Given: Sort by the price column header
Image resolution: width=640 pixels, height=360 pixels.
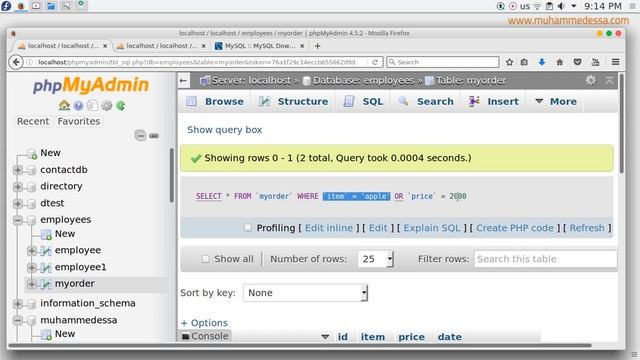Looking at the screenshot, I should click(x=411, y=337).
